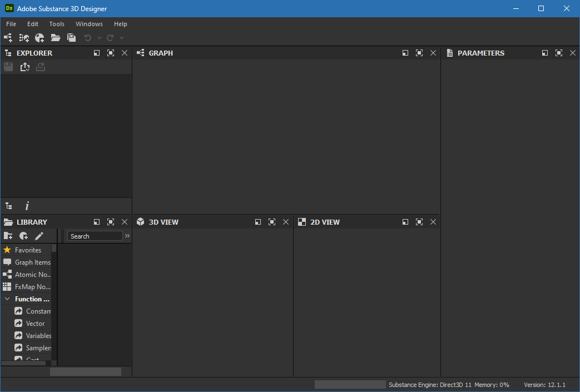
Task: Close the Graph panel
Action: point(433,53)
